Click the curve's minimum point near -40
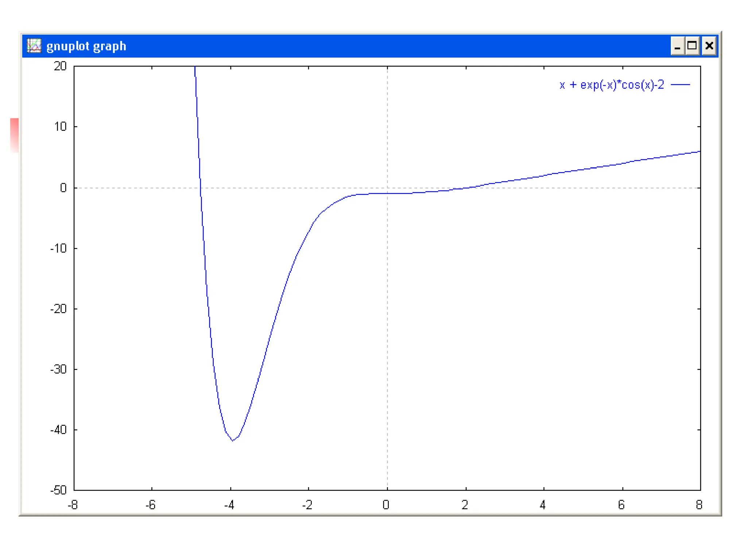The width and height of the screenshot is (747, 560). 233,440
